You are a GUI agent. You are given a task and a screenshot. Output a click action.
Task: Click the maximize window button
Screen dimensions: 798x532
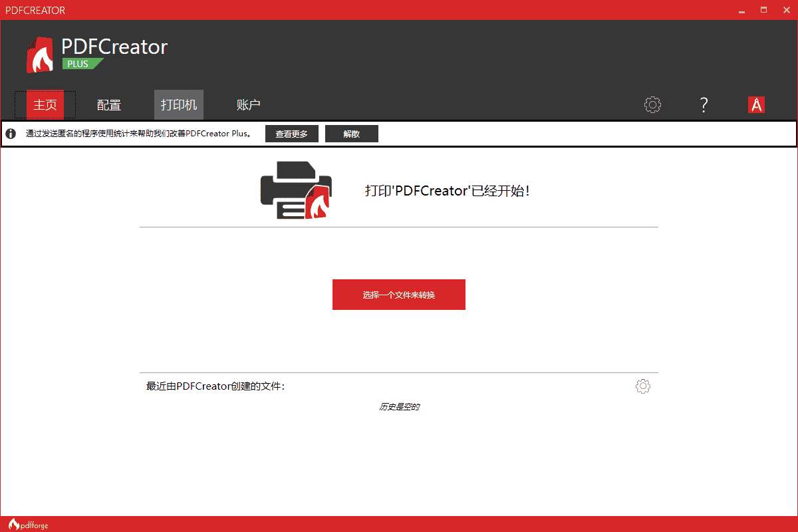(763, 10)
